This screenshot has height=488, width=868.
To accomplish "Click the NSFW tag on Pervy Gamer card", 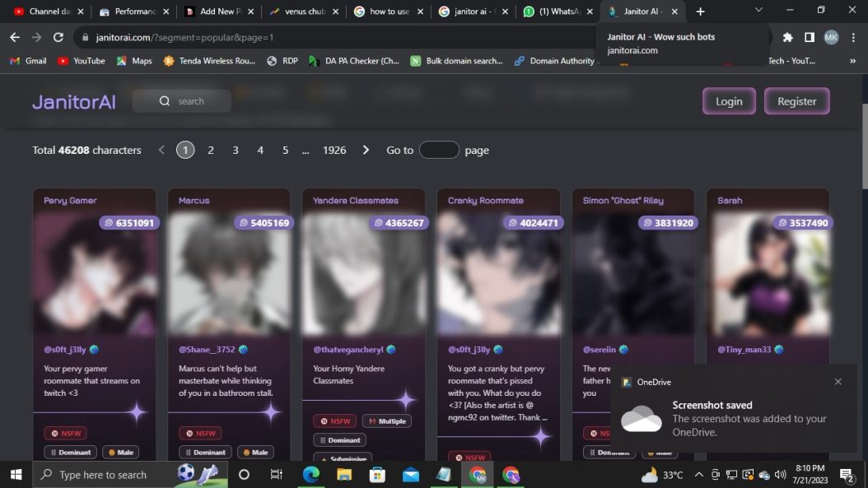I will pyautogui.click(x=66, y=433).
